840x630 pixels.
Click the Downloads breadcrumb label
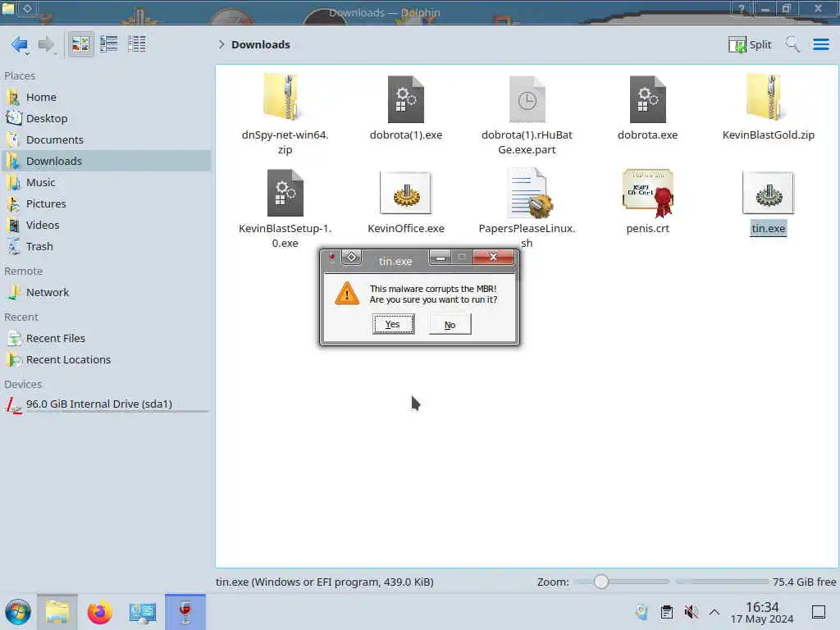(x=261, y=44)
